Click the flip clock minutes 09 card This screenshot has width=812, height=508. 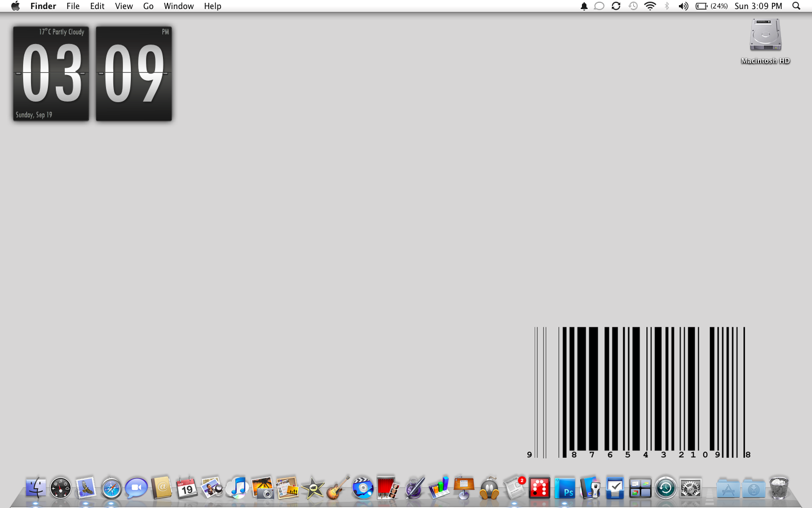click(134, 73)
